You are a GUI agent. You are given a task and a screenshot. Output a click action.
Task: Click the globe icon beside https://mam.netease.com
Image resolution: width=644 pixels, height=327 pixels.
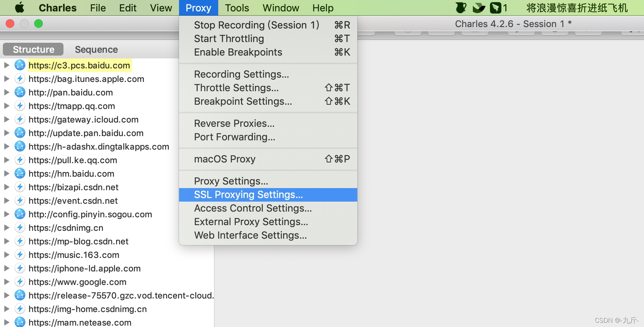point(20,322)
